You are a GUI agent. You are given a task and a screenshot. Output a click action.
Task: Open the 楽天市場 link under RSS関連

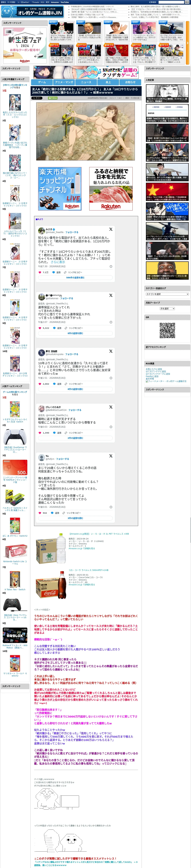tap(150, 379)
